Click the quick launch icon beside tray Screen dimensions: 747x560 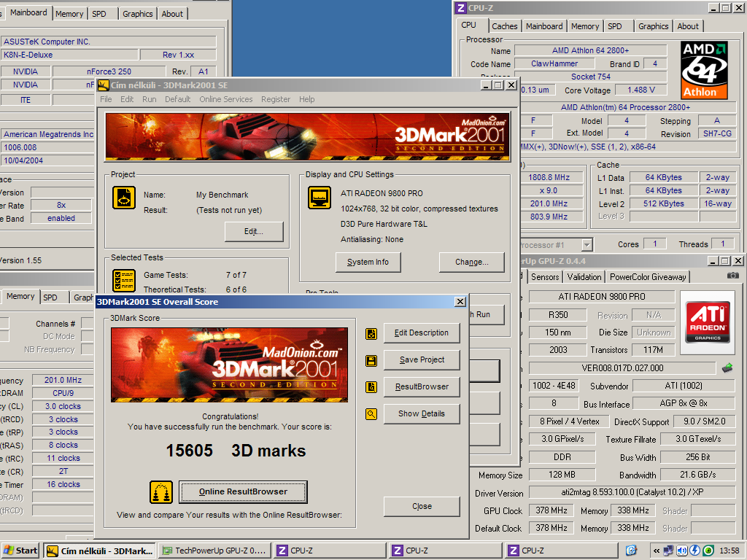[631, 551]
